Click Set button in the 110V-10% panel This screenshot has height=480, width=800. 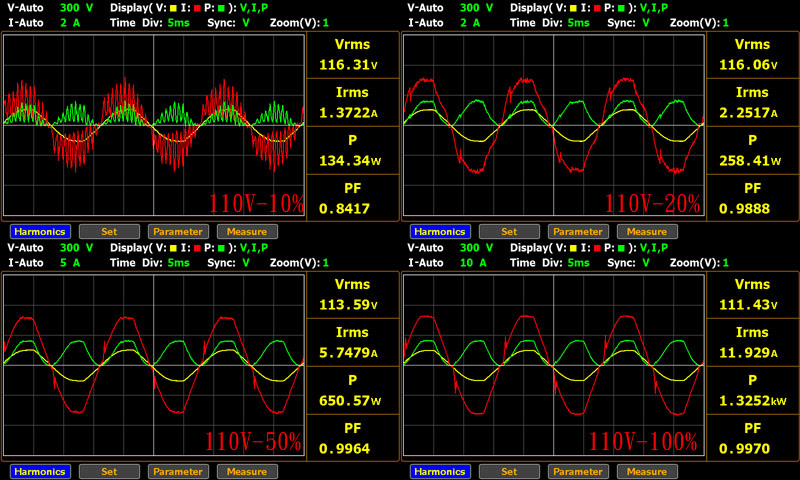click(x=109, y=232)
